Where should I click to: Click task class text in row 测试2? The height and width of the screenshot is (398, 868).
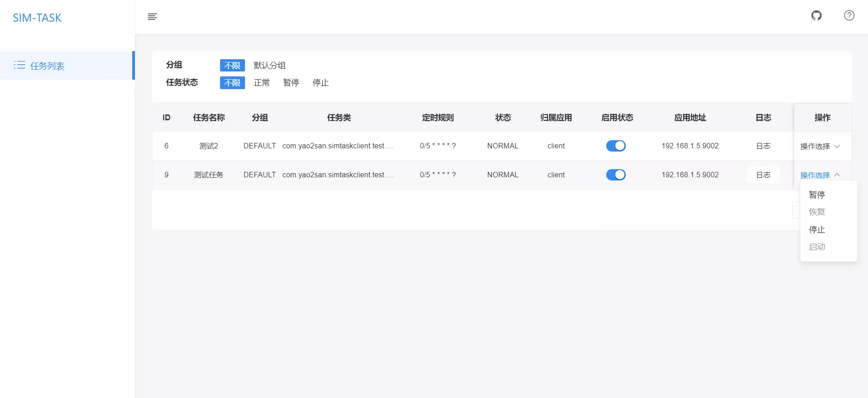[x=338, y=146]
